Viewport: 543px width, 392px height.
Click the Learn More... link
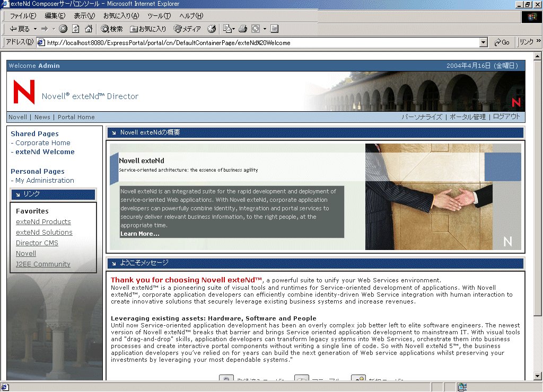(x=140, y=234)
